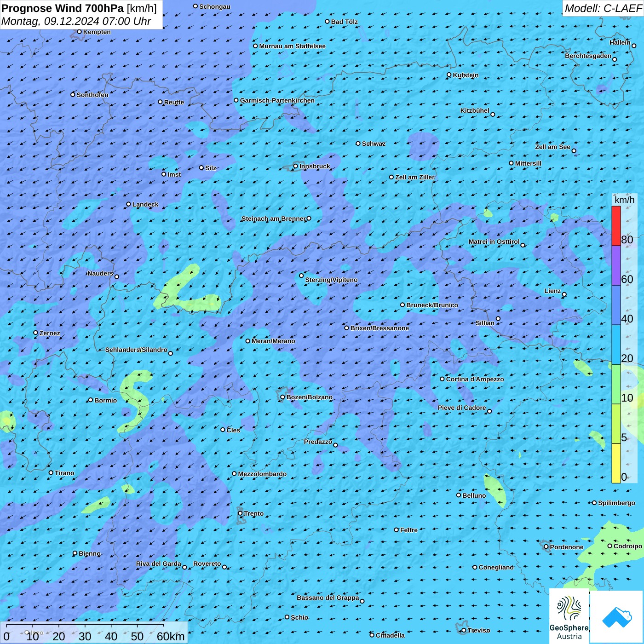Click the Pordenone city marker
This screenshot has height=644, width=644.
(546, 547)
